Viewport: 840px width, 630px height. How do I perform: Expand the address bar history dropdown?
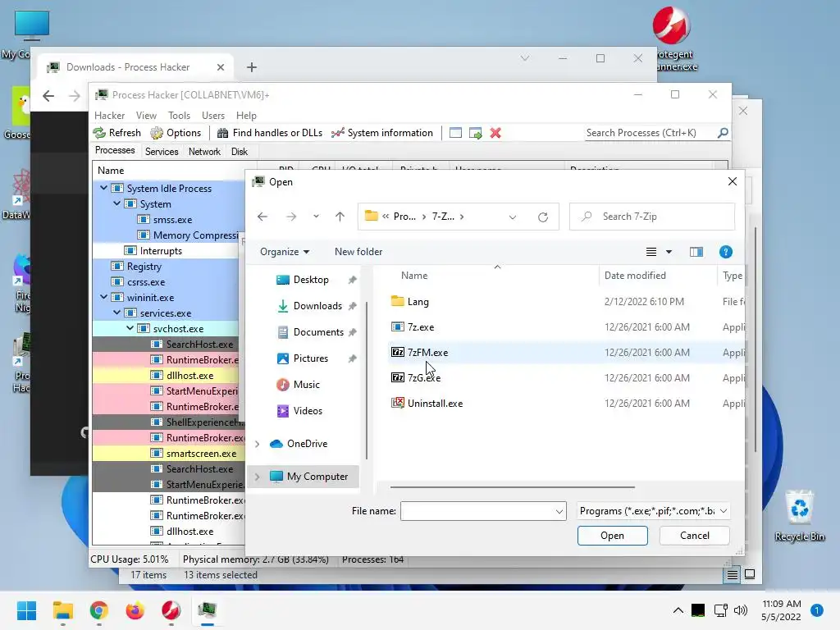pyautogui.click(x=513, y=217)
